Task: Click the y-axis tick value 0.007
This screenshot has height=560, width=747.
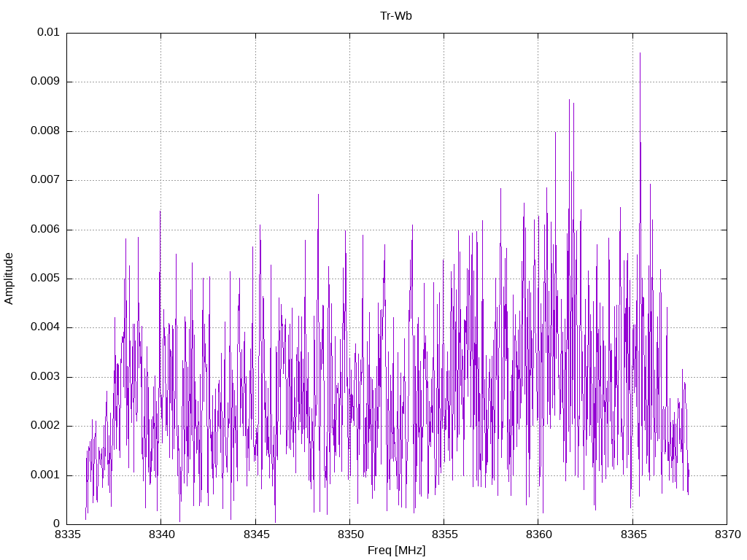Action: click(x=45, y=180)
